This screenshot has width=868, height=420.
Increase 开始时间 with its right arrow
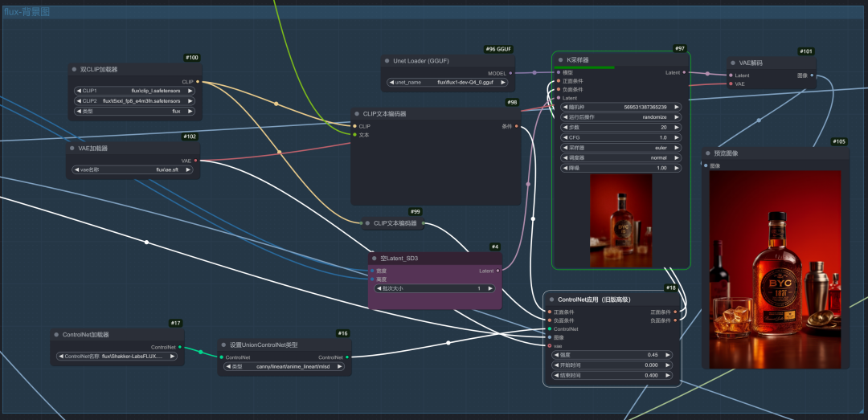668,365
